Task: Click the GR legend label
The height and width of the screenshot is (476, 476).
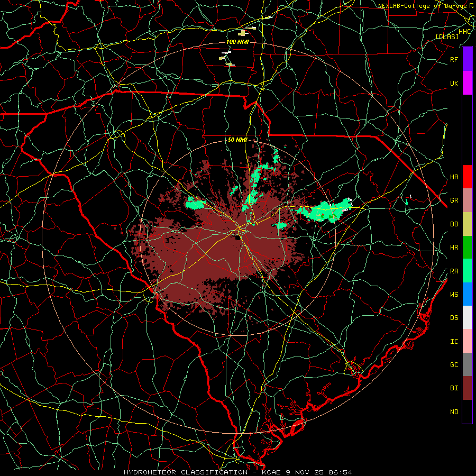Action: click(x=454, y=200)
